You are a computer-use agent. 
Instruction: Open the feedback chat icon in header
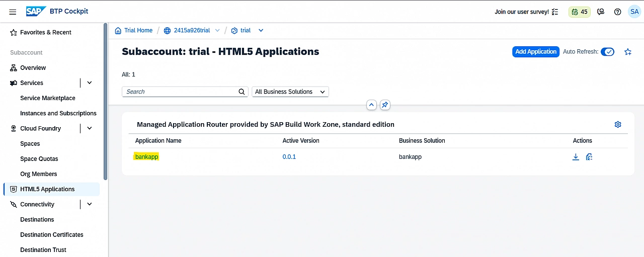600,12
